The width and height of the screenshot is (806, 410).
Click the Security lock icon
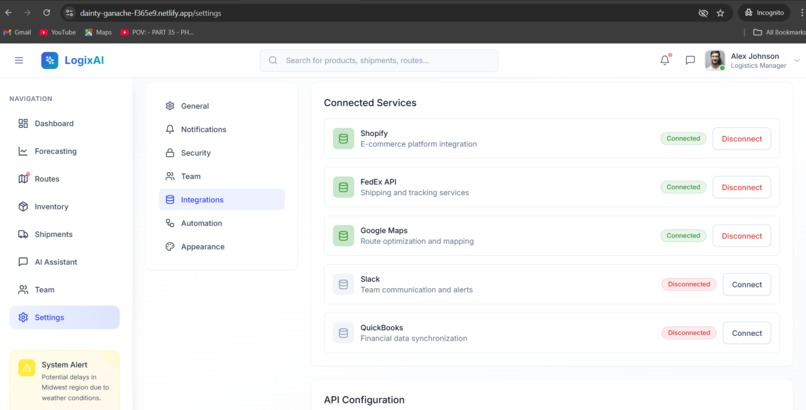click(x=170, y=153)
